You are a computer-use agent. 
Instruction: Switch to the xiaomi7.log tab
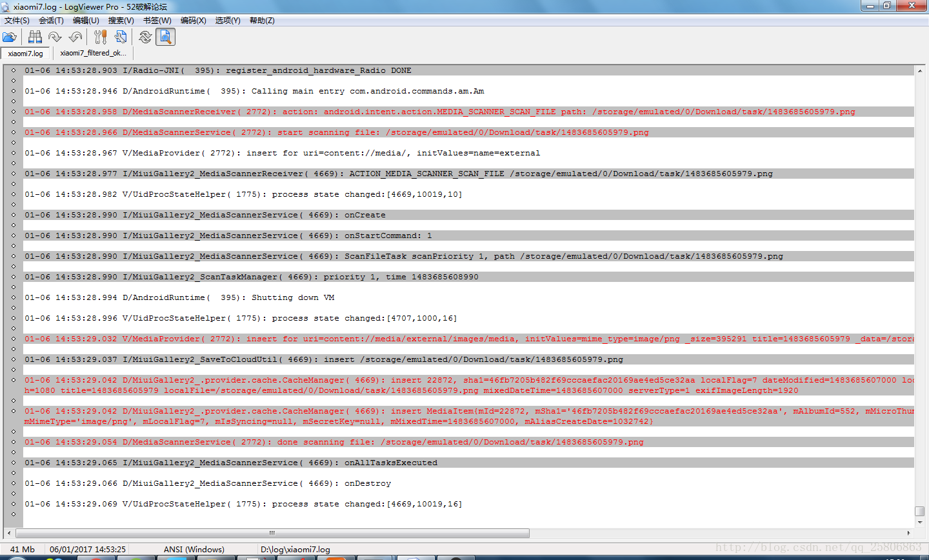point(26,54)
